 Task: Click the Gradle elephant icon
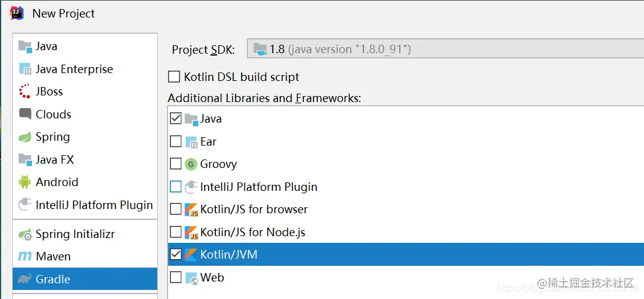point(25,279)
